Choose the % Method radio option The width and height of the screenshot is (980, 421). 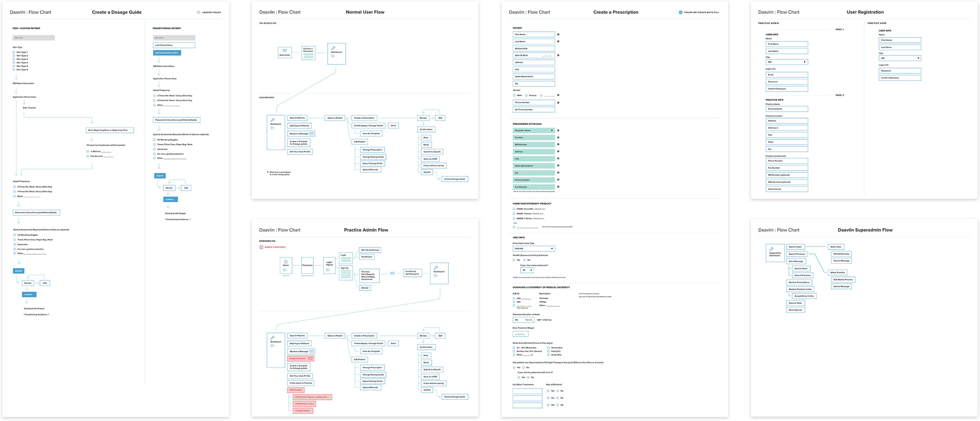(x=88, y=152)
